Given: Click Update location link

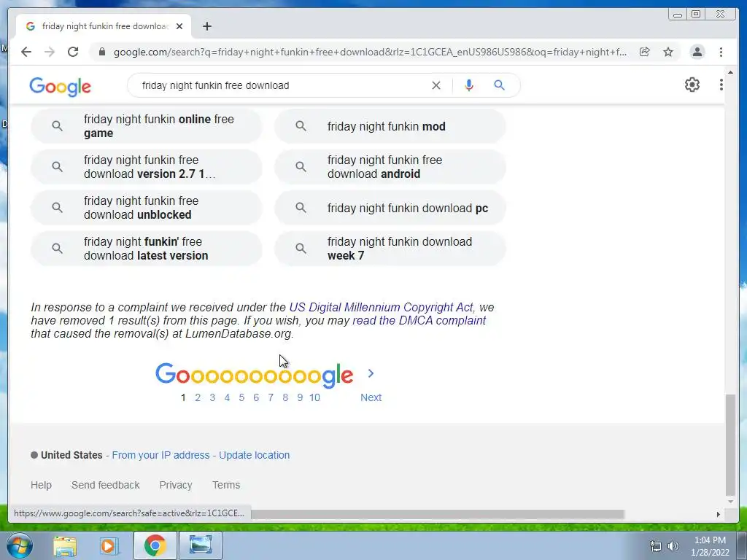Looking at the screenshot, I should 255,455.
